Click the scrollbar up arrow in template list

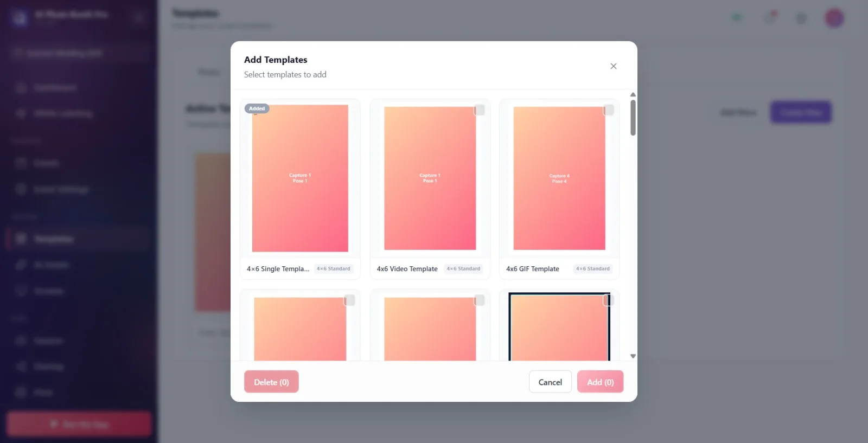[x=633, y=95]
